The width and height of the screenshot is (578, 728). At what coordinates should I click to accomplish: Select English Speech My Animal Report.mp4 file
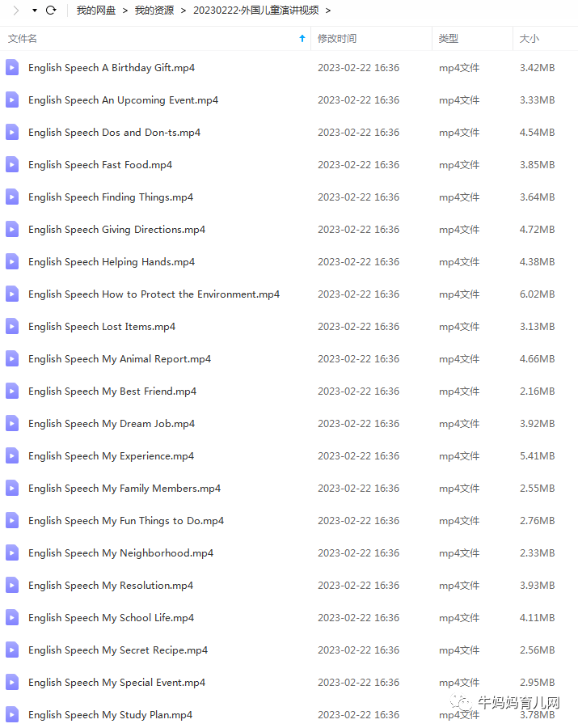(120, 359)
